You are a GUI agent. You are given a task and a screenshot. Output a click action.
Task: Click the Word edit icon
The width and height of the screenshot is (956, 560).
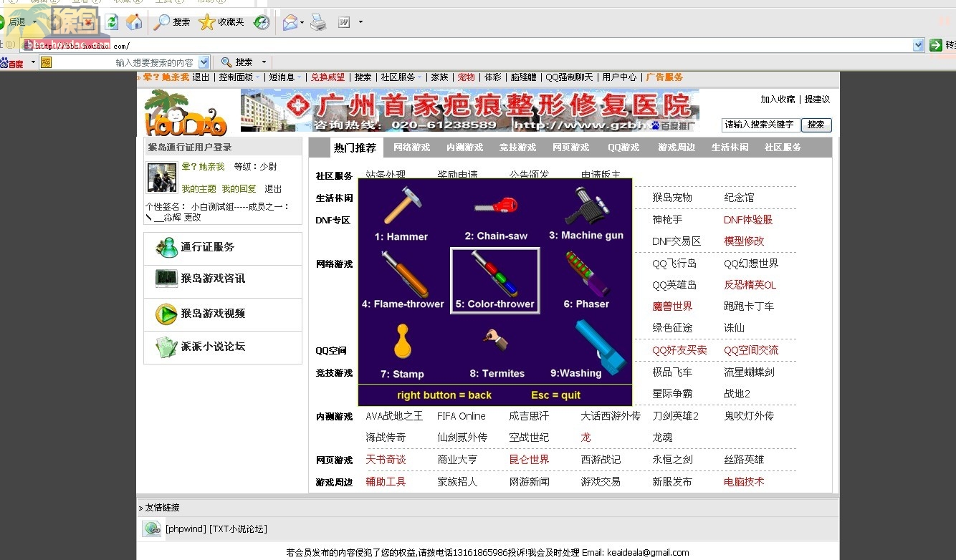click(343, 22)
